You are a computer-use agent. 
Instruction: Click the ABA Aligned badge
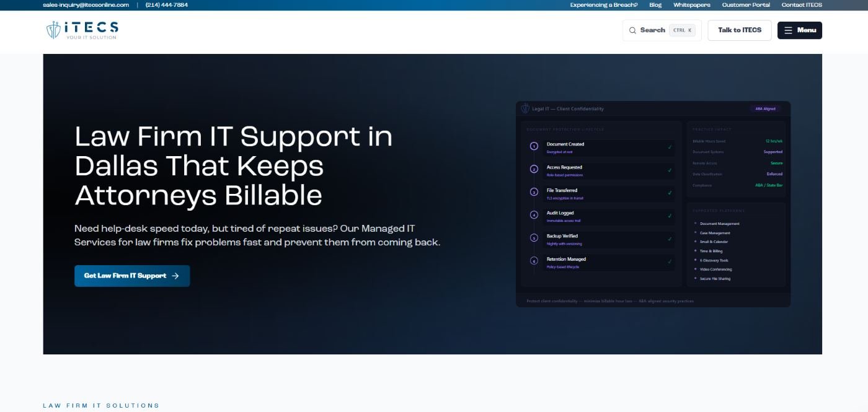point(765,109)
